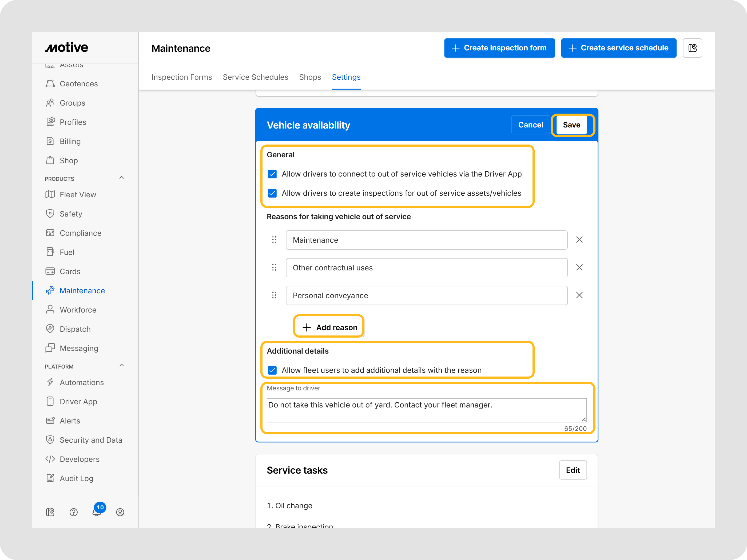Click the Developers code brackets icon

pos(50,459)
